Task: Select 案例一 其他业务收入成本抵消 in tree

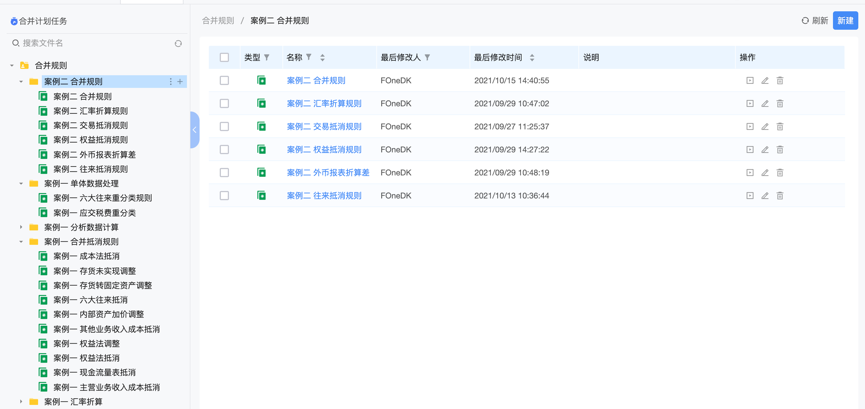Action: click(106, 329)
